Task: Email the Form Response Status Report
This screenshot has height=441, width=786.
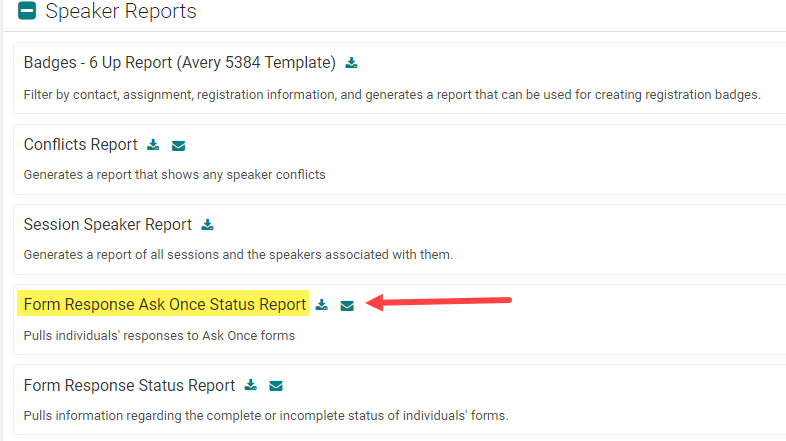Action: point(276,385)
